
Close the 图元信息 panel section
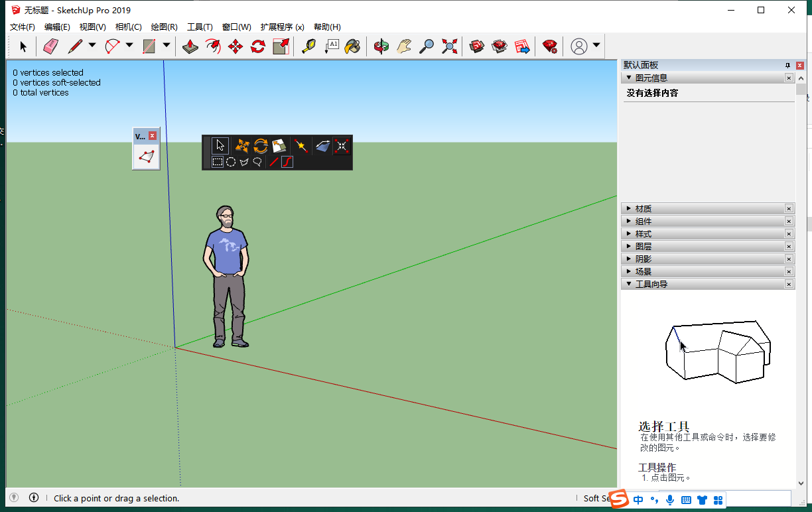click(x=789, y=78)
